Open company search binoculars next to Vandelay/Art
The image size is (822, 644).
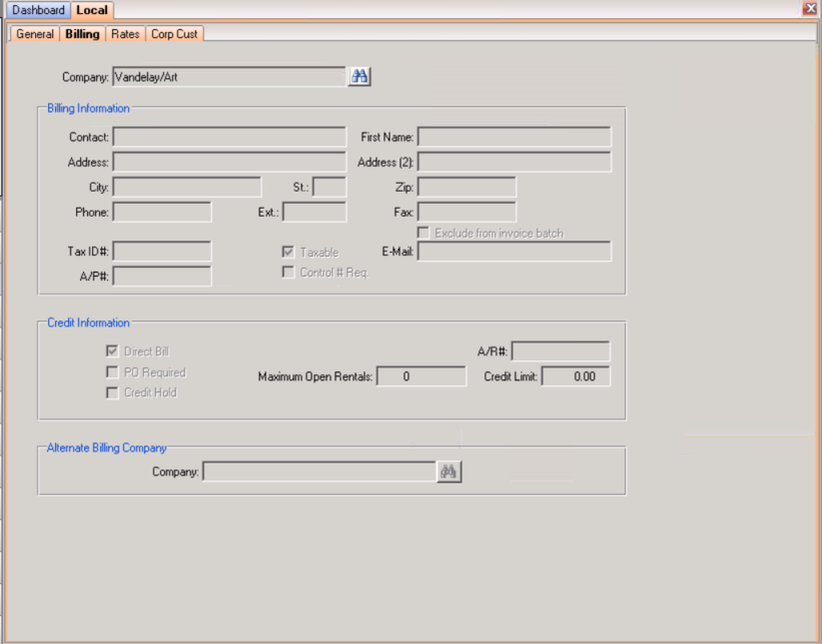(x=360, y=77)
